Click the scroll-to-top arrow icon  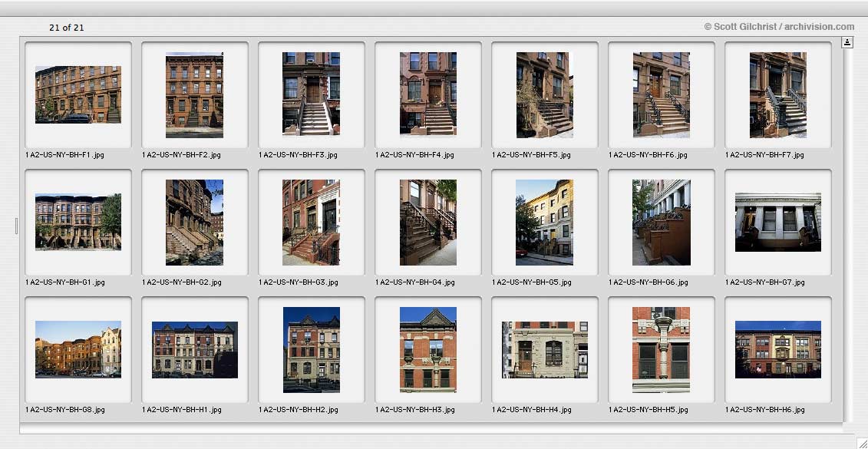point(847,43)
